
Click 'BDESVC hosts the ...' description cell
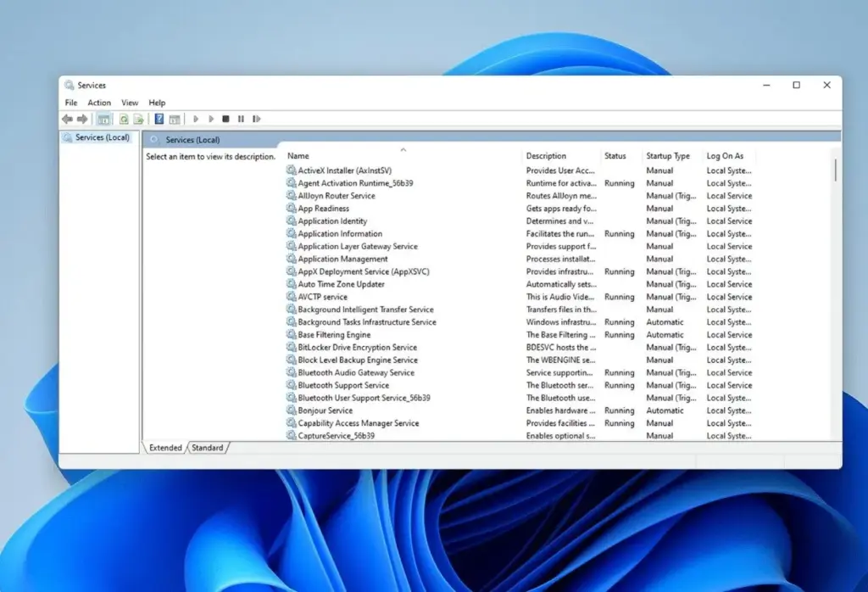tap(561, 347)
